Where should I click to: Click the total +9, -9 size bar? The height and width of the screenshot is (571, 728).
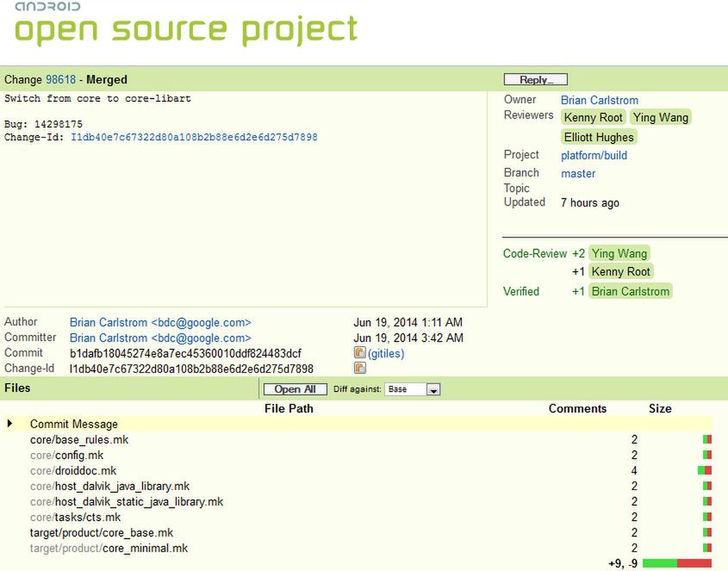pos(677,563)
